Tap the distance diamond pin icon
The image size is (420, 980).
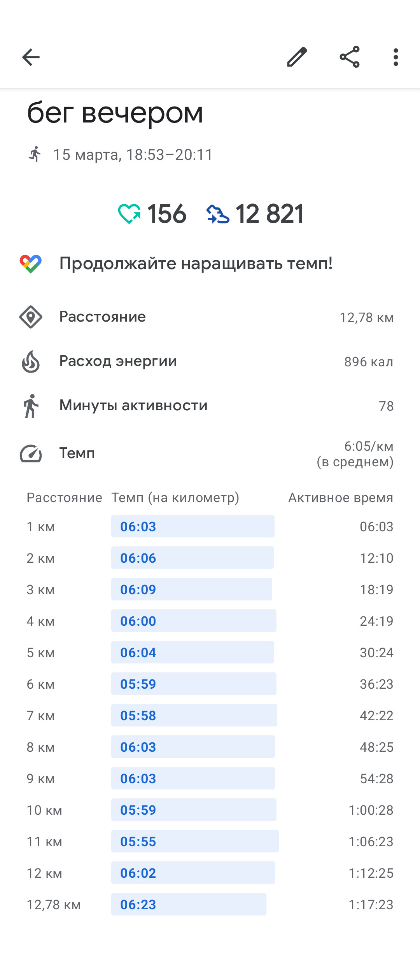(31, 317)
